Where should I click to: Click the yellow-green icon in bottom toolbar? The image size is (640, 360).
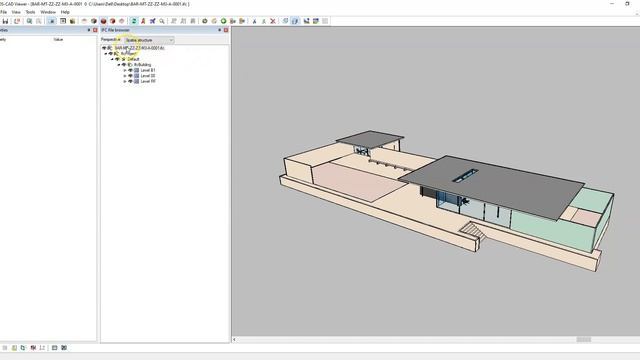pyautogui.click(x=14, y=348)
